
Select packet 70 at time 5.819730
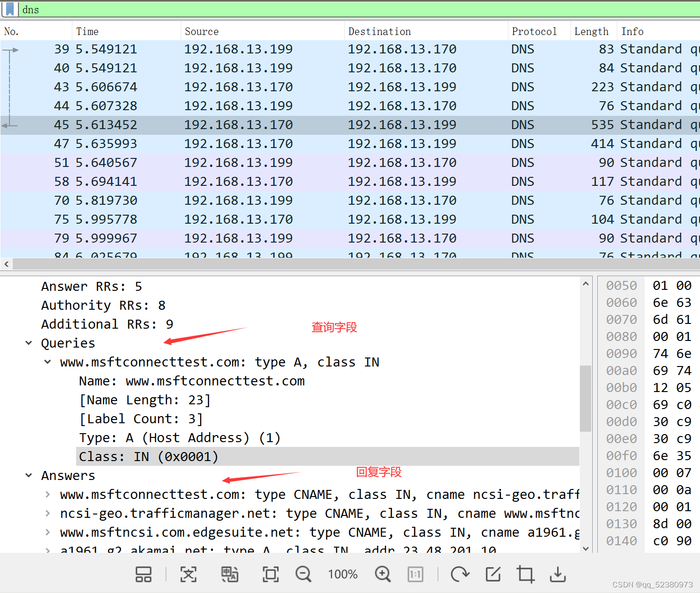350,201
